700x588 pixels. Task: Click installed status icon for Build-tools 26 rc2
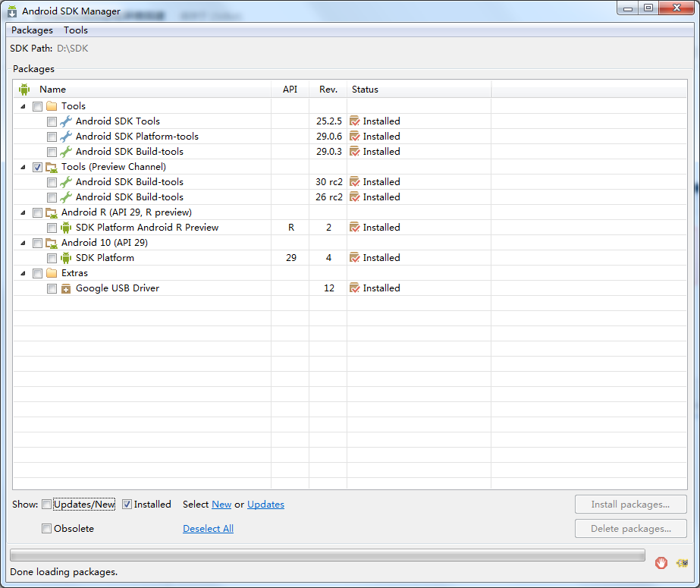click(x=354, y=197)
